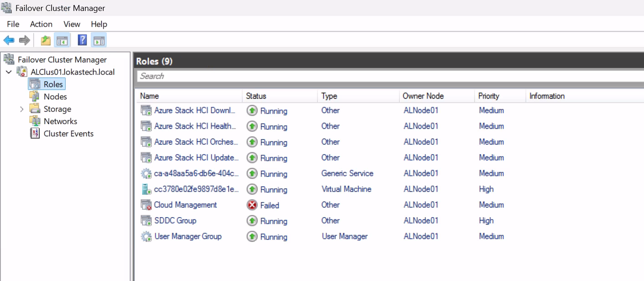The height and width of the screenshot is (281, 644).
Task: Click the virtual machine icon of cc3780e02fe role
Action: (x=146, y=189)
